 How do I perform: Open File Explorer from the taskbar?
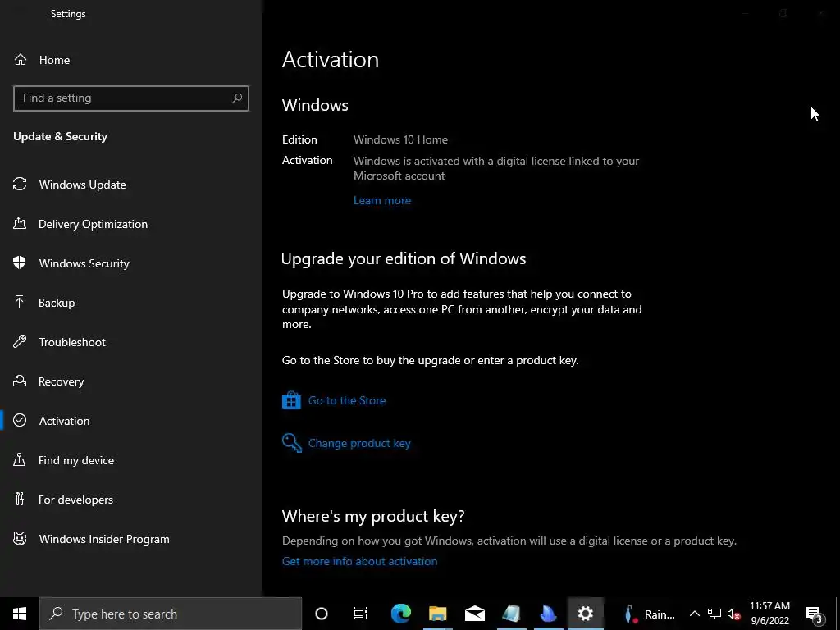[438, 614]
